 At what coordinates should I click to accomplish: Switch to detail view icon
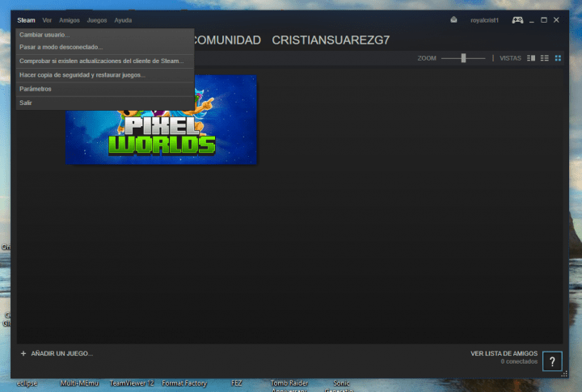[531, 58]
